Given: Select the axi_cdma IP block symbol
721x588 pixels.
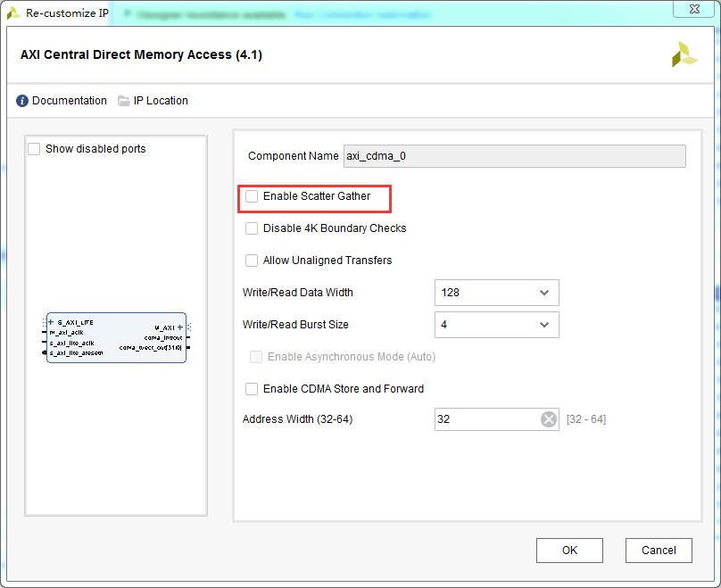Looking at the screenshot, I should tap(116, 338).
